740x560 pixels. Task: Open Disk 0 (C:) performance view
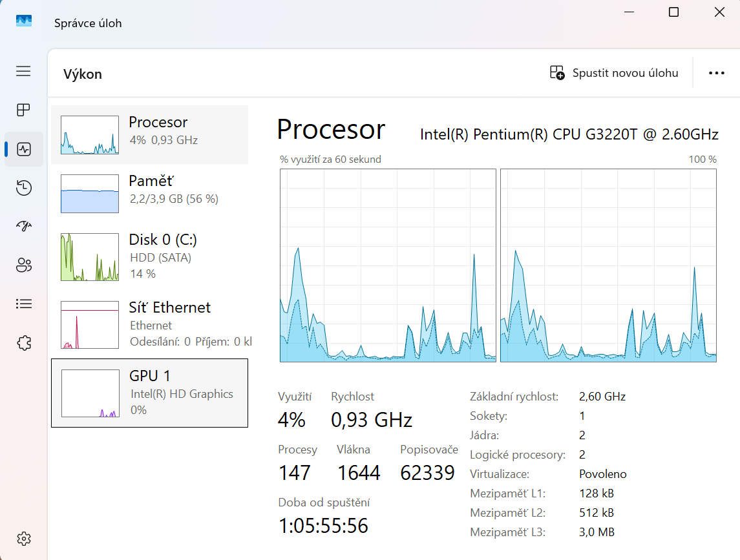[149, 256]
